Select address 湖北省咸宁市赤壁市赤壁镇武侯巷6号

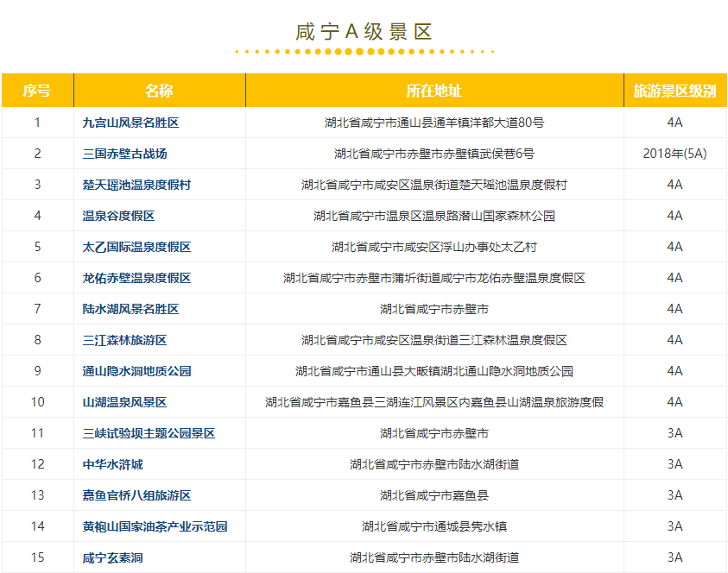[434, 154]
